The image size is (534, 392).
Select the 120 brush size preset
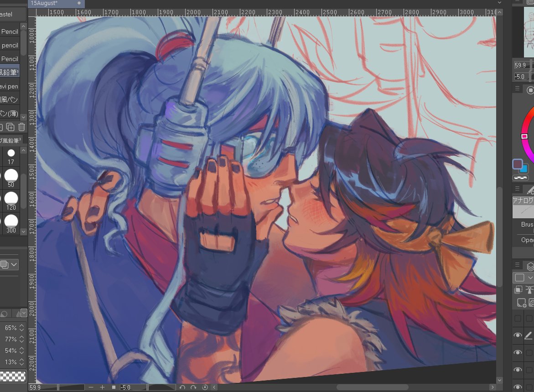pos(11,201)
